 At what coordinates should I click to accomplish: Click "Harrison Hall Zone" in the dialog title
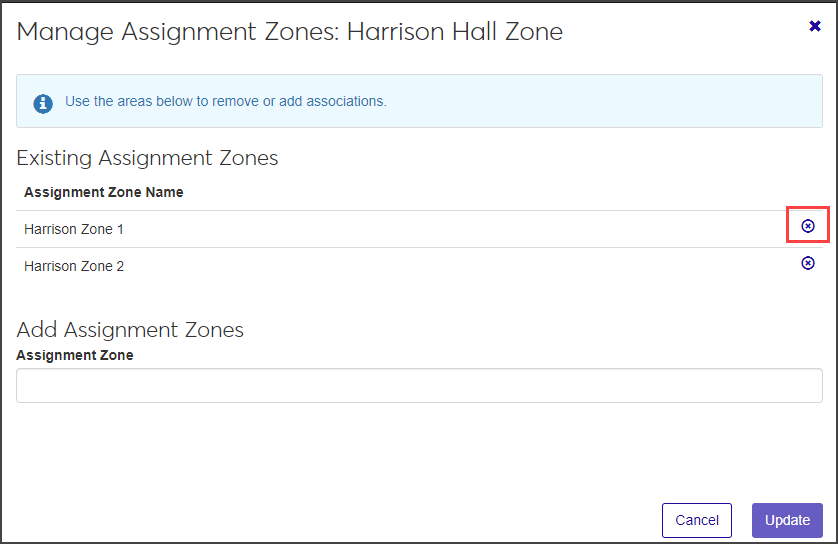(x=455, y=31)
